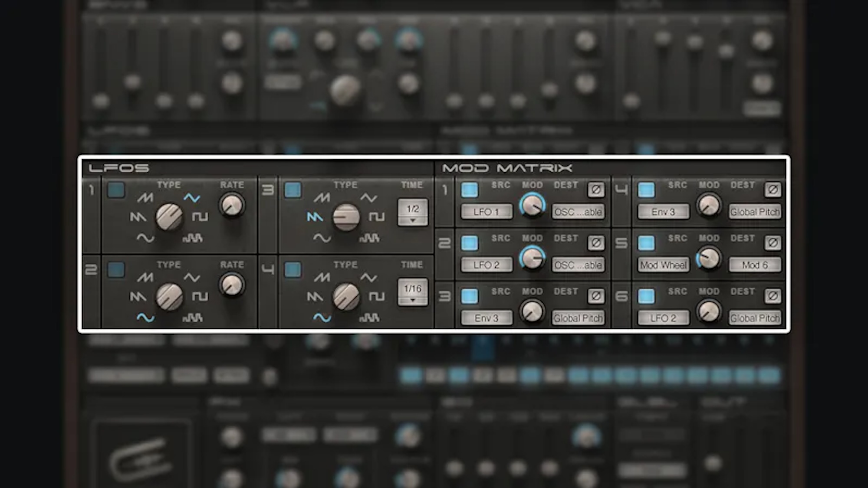This screenshot has width=868, height=488.
Task: Toggle LFO 3 enable button
Action: (293, 190)
